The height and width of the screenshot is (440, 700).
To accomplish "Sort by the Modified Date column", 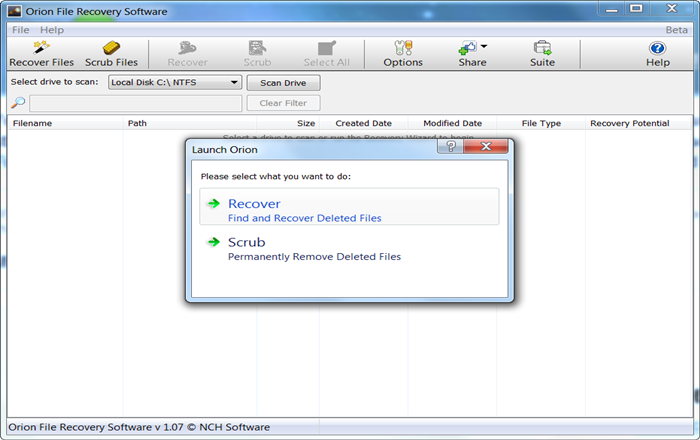I will [452, 123].
